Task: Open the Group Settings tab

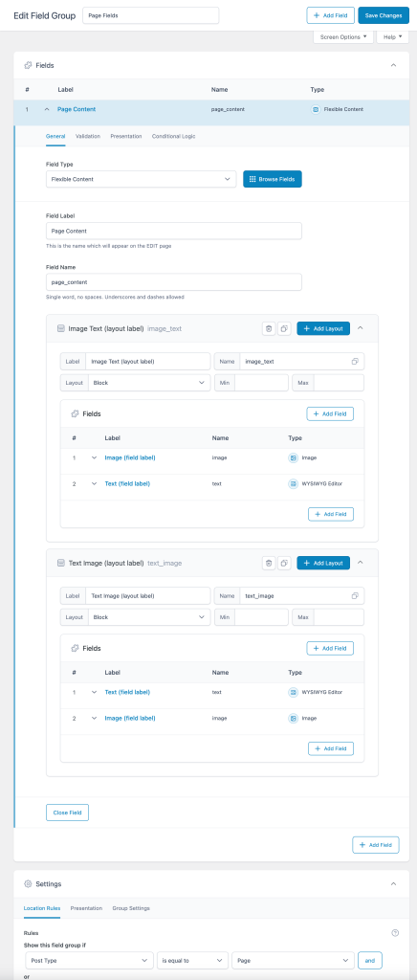Action: [x=131, y=907]
